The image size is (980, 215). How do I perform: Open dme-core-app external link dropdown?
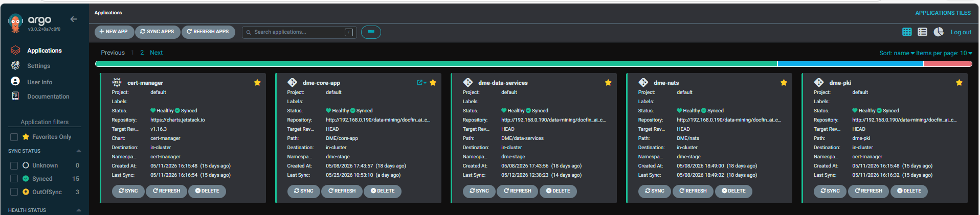[x=421, y=83]
